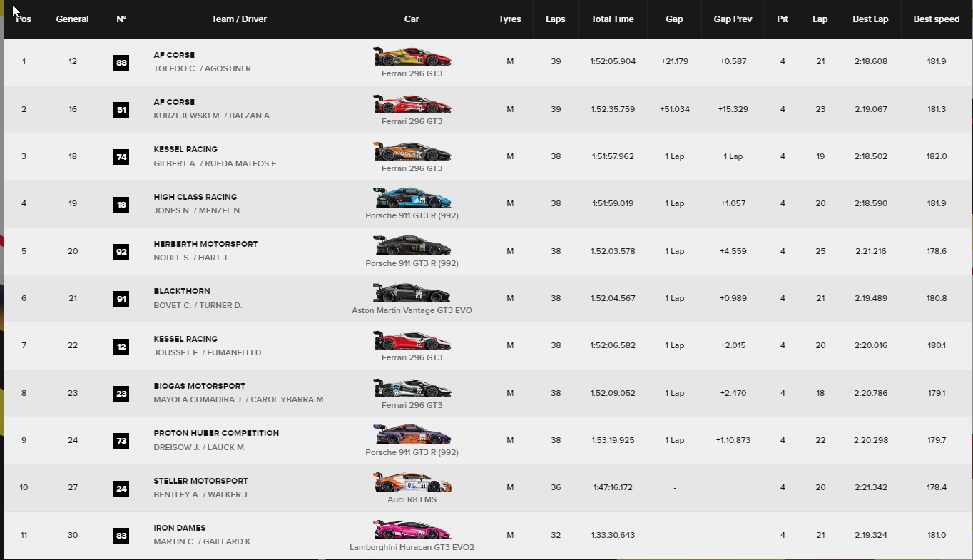Click the number 88 car badge
This screenshot has height=560, width=973.
tap(121, 62)
